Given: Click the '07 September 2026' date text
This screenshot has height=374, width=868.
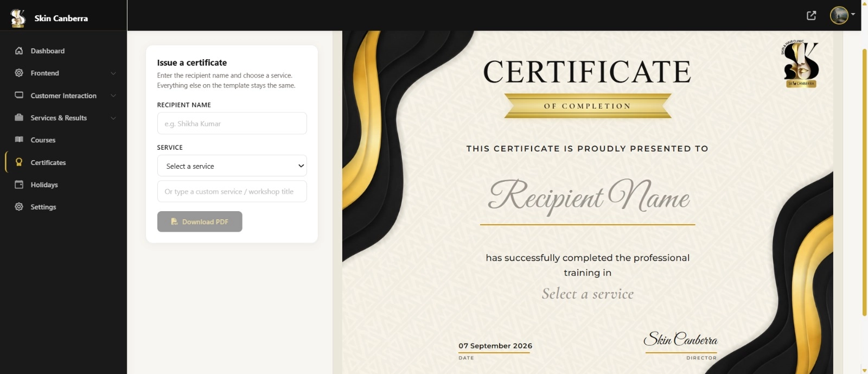Looking at the screenshot, I should tap(495, 346).
